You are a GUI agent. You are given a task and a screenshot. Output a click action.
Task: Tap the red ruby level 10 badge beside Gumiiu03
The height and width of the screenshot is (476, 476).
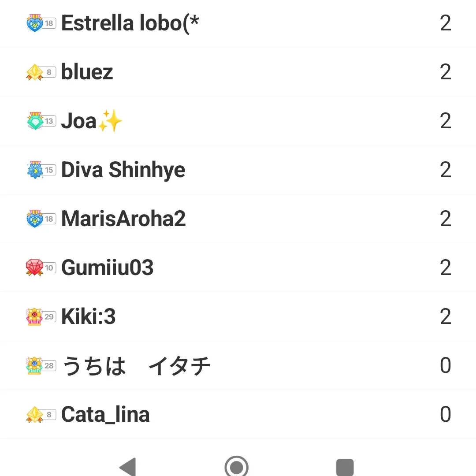coord(41,268)
